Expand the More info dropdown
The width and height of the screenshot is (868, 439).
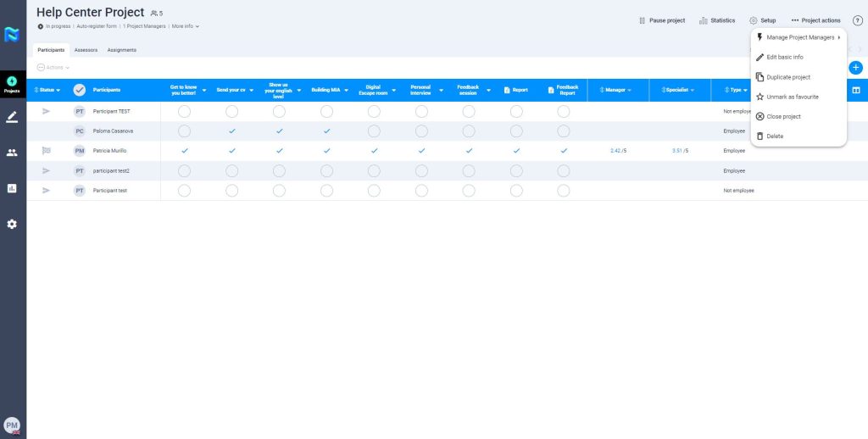click(185, 26)
